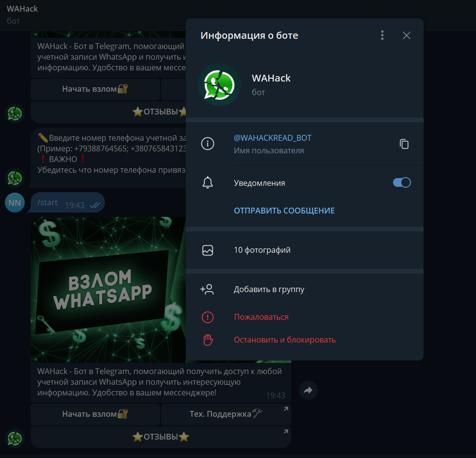The height and width of the screenshot is (458, 476).
Task: Click the /start message bubble
Action: [x=67, y=202]
